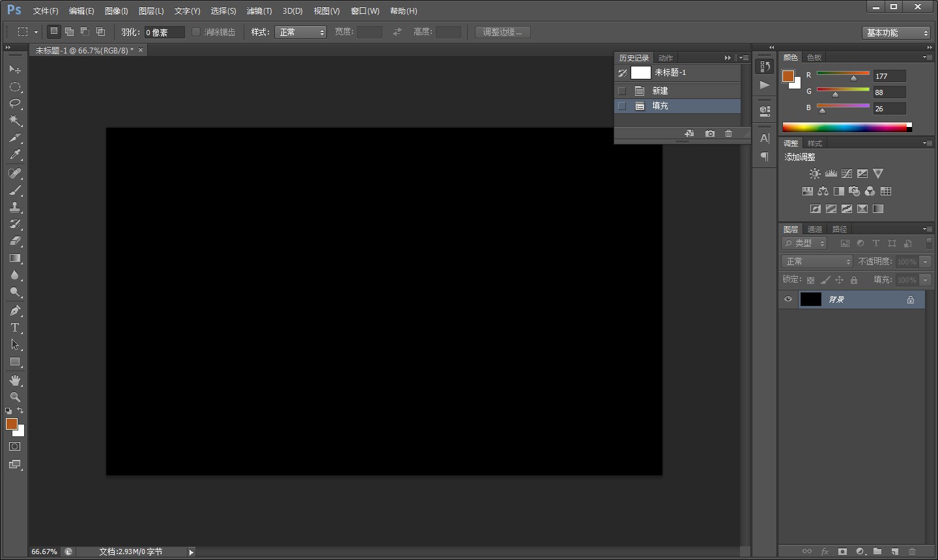
Task: Toggle Quick Mask mode
Action: [15, 447]
